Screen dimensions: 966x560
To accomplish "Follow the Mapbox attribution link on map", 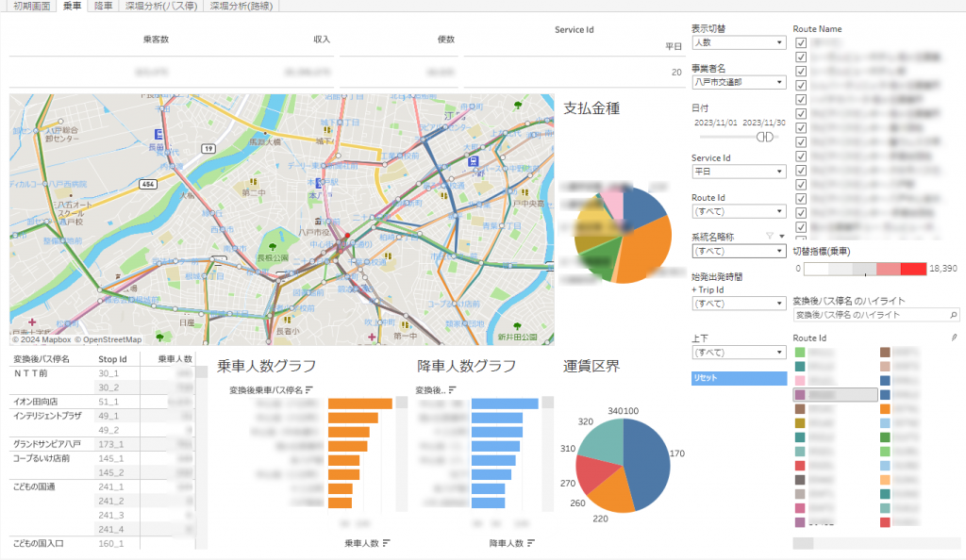I will click(42, 339).
